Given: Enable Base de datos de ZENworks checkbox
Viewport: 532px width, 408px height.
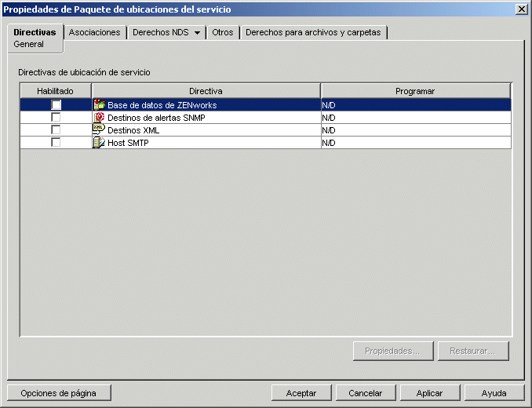Looking at the screenshot, I should (x=56, y=105).
